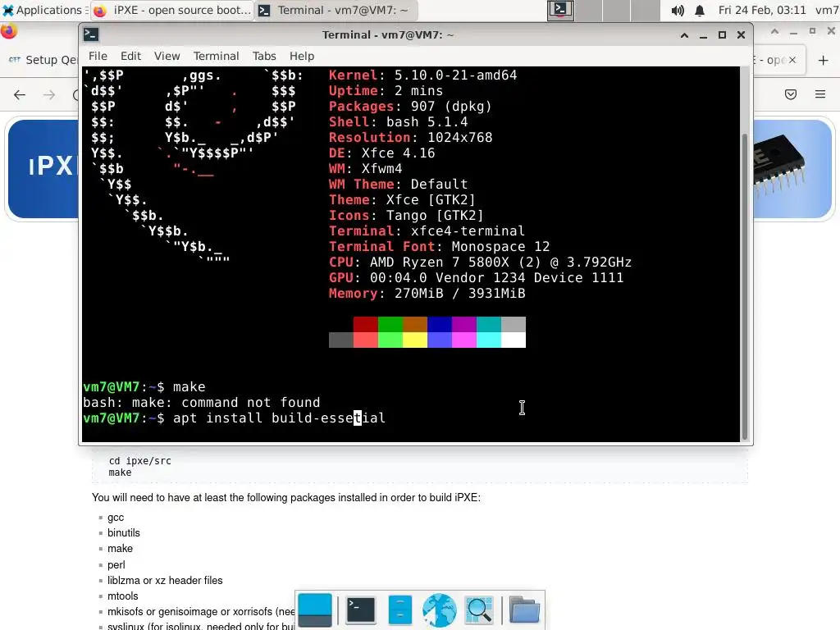Open the Edit menu in Terminal
The image size is (840, 630).
pos(130,57)
